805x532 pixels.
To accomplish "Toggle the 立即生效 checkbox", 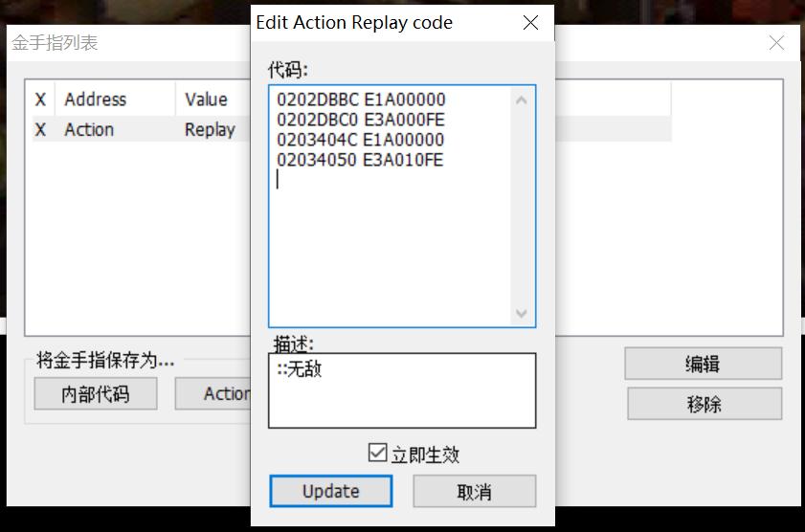I will 378,453.
